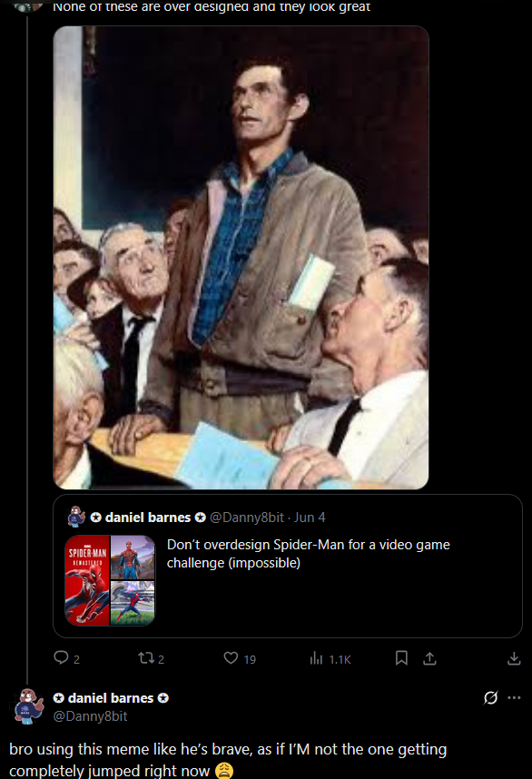Image resolution: width=532 pixels, height=779 pixels.
Task: Open the Spider-Man Remastered quoted thumbnail
Action: click(110, 580)
